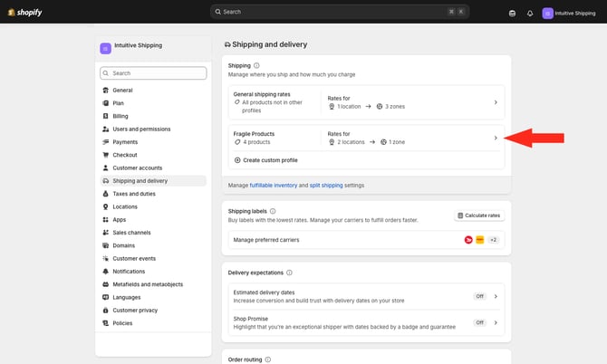Screen dimensions: 607x364
Task: Open the fulfillable inventory link
Action: [x=274, y=186]
